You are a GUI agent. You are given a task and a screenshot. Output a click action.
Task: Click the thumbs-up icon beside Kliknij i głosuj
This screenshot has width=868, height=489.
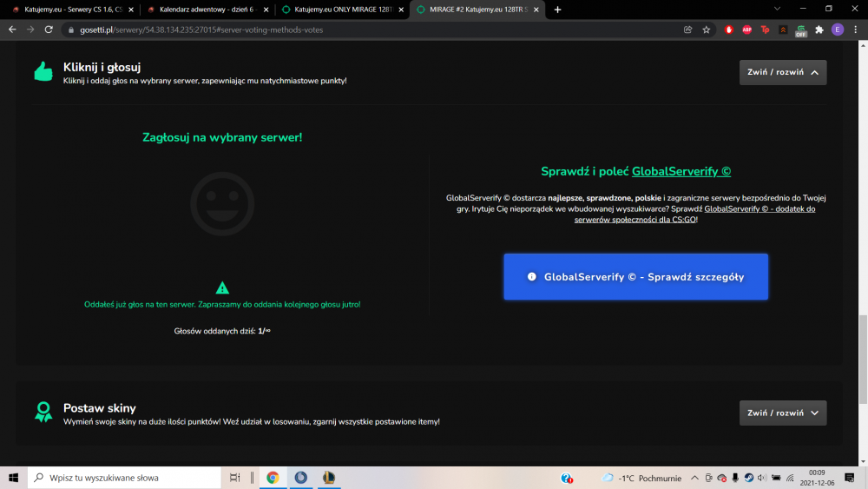[43, 71]
